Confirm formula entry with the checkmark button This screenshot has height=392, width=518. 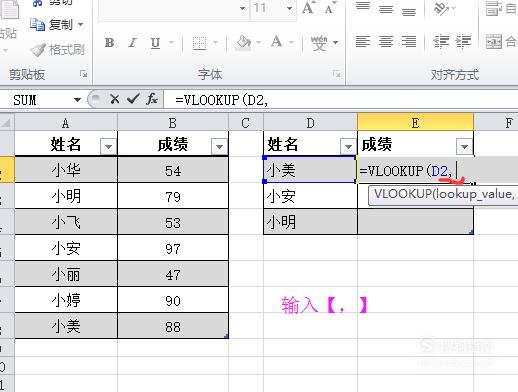point(133,99)
